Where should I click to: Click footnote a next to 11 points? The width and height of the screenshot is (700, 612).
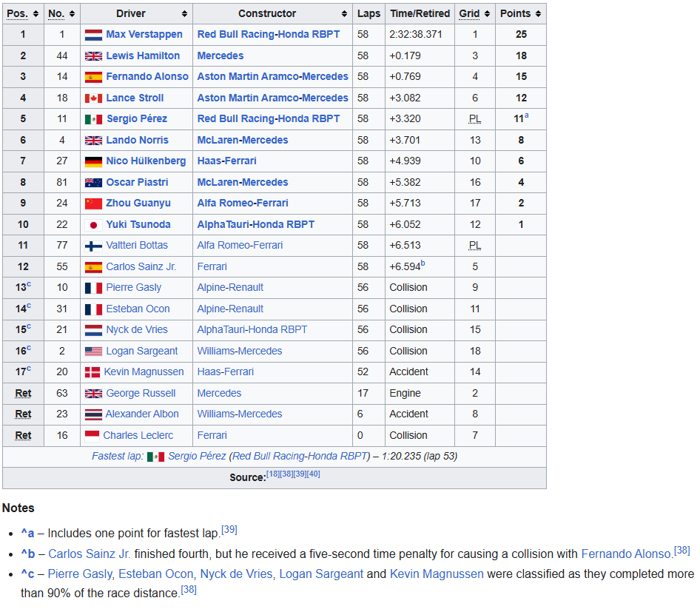click(526, 115)
